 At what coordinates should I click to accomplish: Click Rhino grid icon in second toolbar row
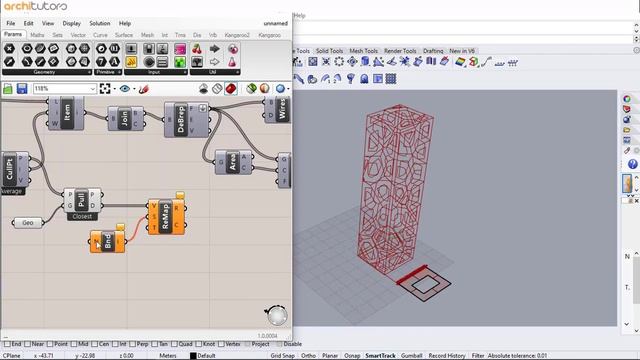pyautogui.click(x=391, y=79)
